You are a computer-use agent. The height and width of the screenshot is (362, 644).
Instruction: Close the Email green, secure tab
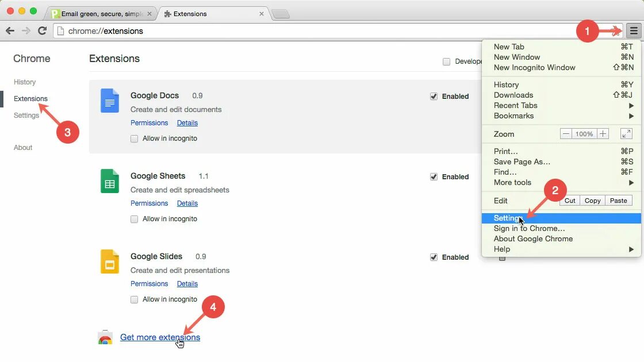coord(149,14)
